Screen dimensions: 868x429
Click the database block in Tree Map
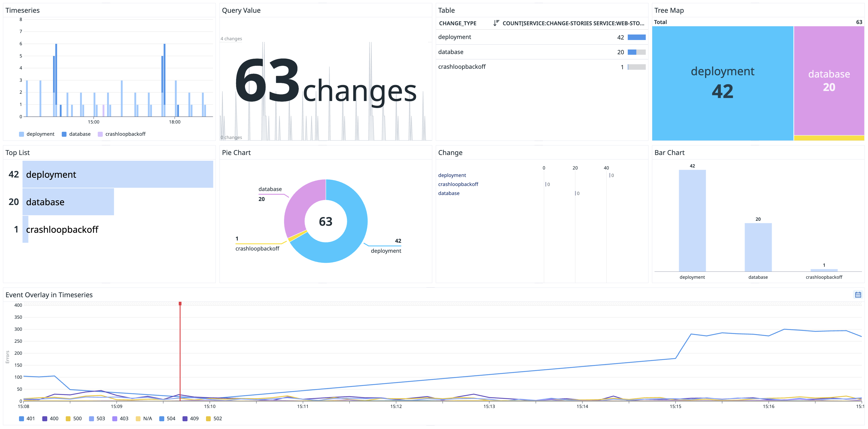[x=829, y=81]
